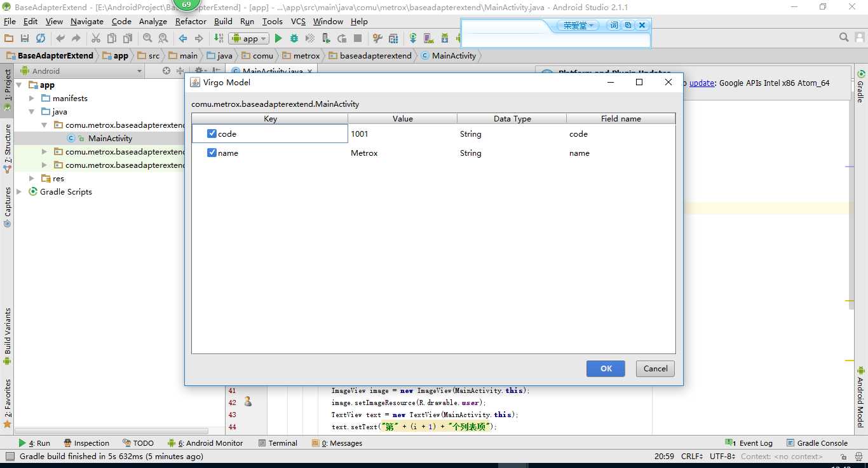Click the update link in notification
Image resolution: width=868 pixels, height=468 pixels.
coord(702,83)
